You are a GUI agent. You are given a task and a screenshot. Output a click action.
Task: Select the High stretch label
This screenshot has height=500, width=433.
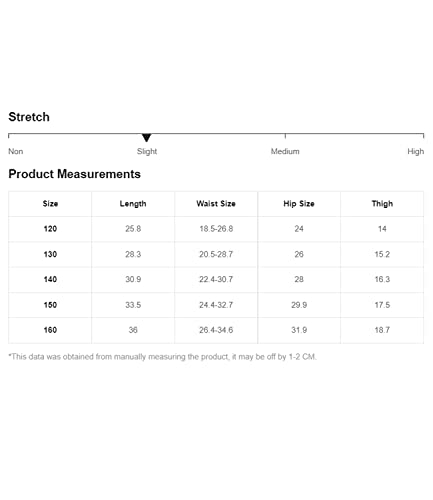pos(416,152)
